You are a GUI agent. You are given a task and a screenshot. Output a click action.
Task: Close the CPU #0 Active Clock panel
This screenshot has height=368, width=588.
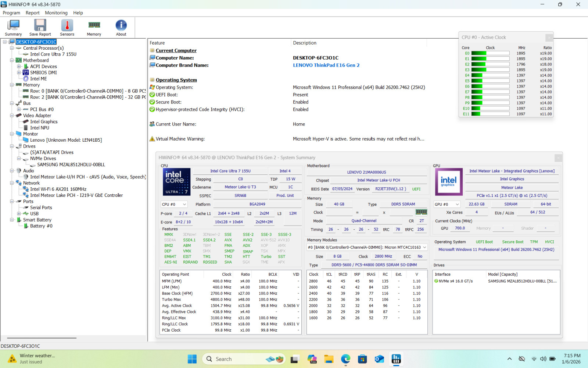pyautogui.click(x=549, y=38)
